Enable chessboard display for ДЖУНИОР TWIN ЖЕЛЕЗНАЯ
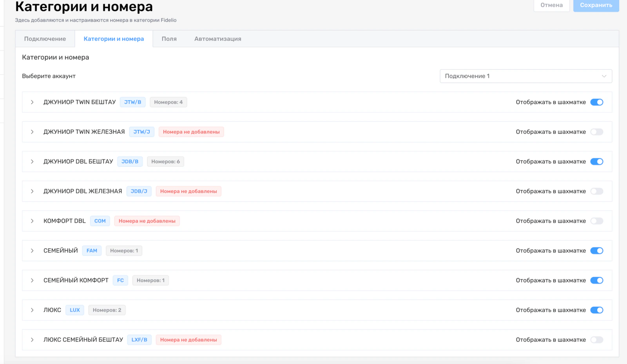The height and width of the screenshot is (364, 627). [x=597, y=132]
